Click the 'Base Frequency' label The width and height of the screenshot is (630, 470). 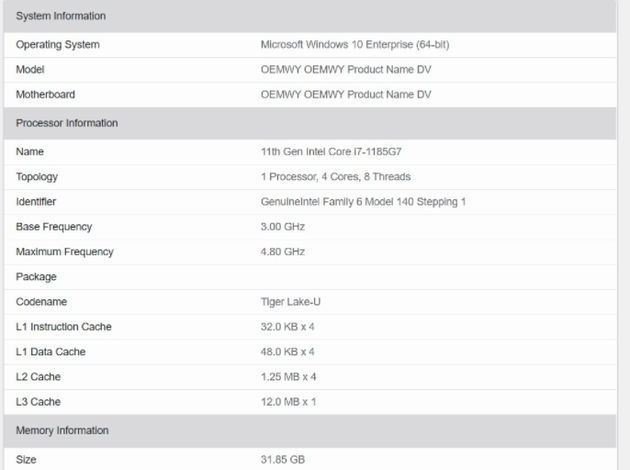click(x=54, y=227)
